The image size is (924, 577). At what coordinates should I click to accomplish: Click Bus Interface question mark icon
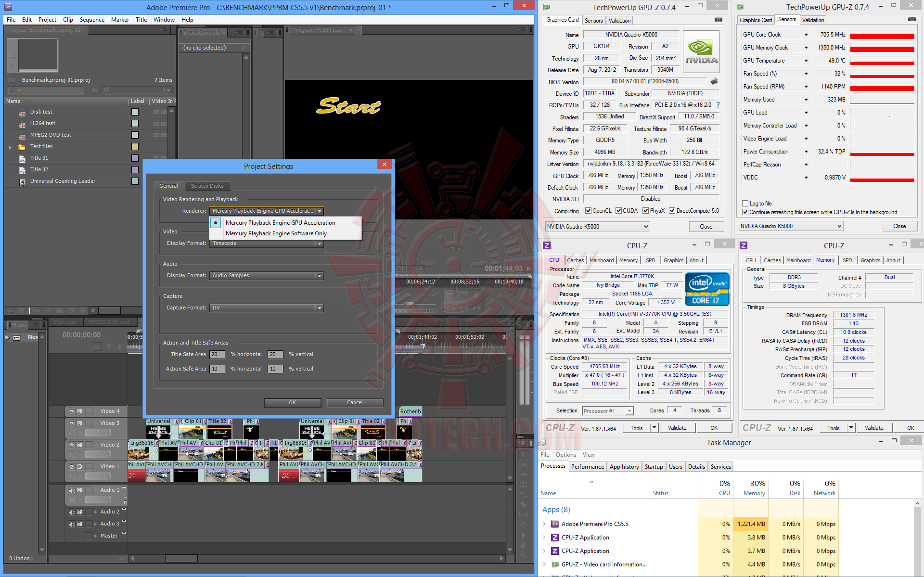tap(718, 105)
